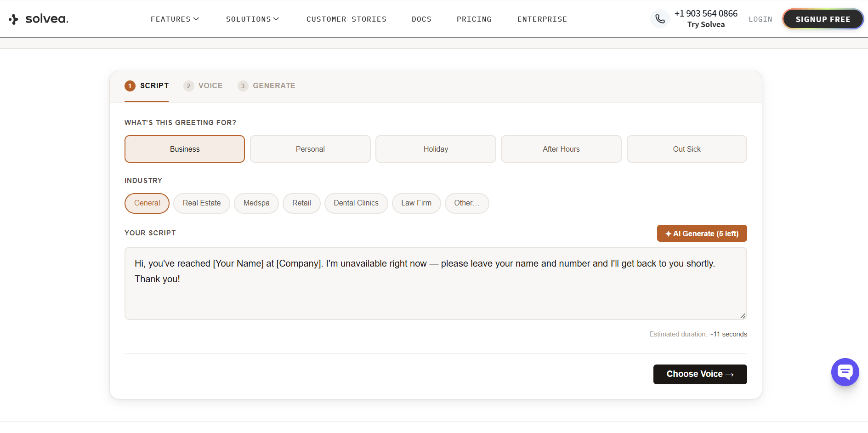Choose the Law Firm industry pill
The width and height of the screenshot is (868, 433).
(416, 203)
